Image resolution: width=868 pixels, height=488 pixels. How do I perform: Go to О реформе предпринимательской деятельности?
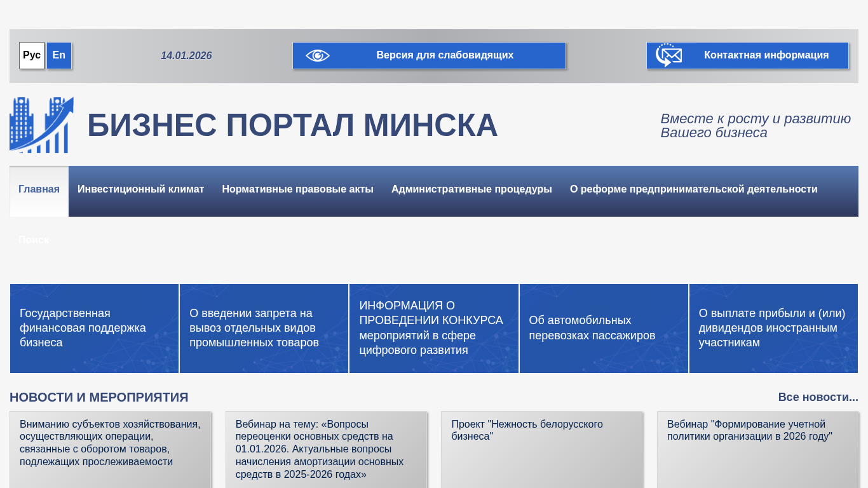[693, 189]
